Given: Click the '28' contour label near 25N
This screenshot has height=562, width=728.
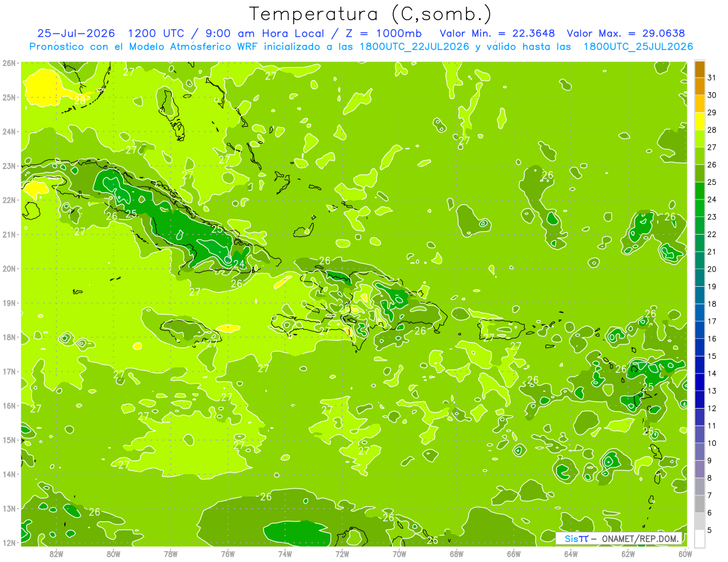Looking at the screenshot, I should [79, 101].
